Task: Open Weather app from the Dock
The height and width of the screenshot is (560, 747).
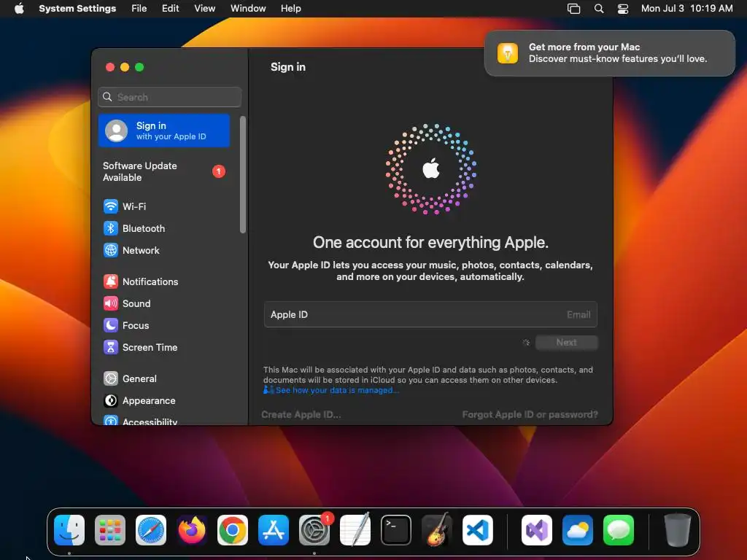Action: (x=578, y=530)
